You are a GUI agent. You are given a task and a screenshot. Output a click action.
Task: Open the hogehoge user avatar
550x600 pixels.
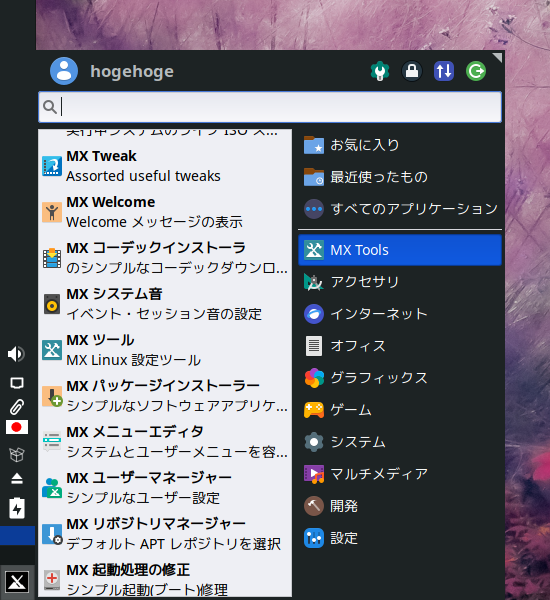64,71
